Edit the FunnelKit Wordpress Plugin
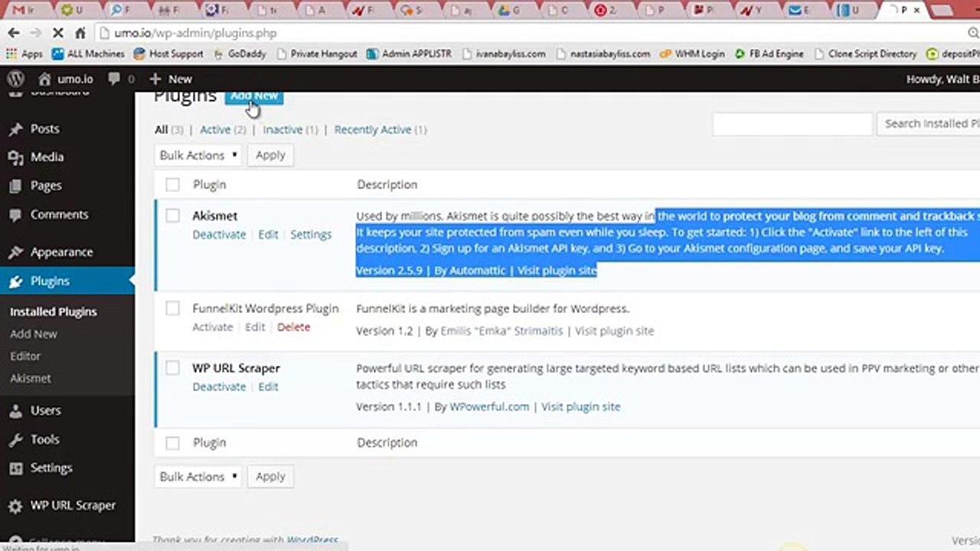 [x=255, y=327]
